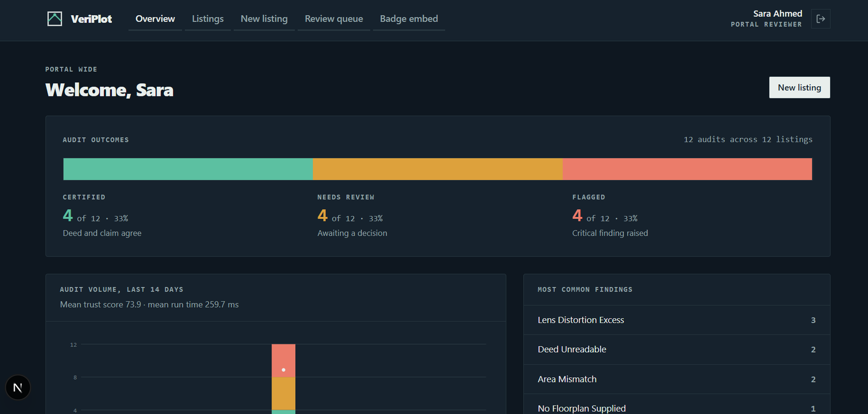Click the Certified count 4
868x414 pixels.
tap(68, 216)
